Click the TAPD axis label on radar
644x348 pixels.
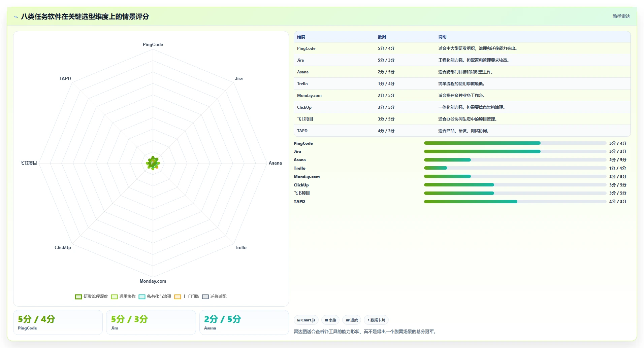pyautogui.click(x=65, y=79)
